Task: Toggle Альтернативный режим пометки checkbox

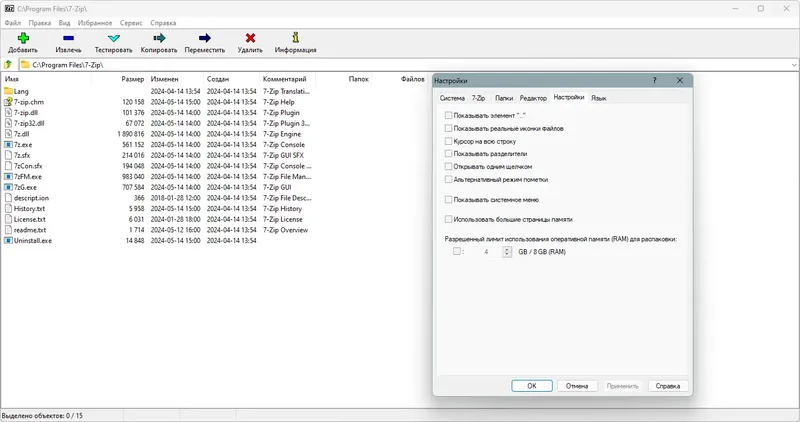Action: 448,179
